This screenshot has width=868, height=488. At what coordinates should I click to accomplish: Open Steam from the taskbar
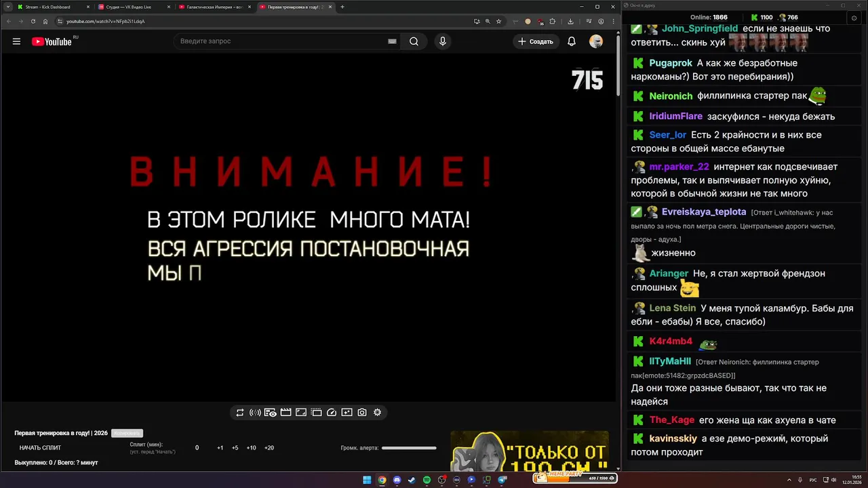click(412, 480)
